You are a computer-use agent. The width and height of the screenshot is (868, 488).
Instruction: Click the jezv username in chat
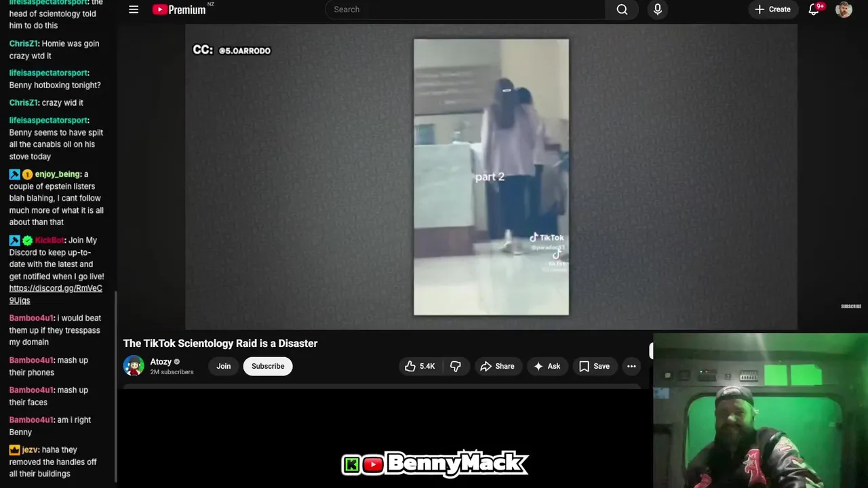click(x=30, y=449)
